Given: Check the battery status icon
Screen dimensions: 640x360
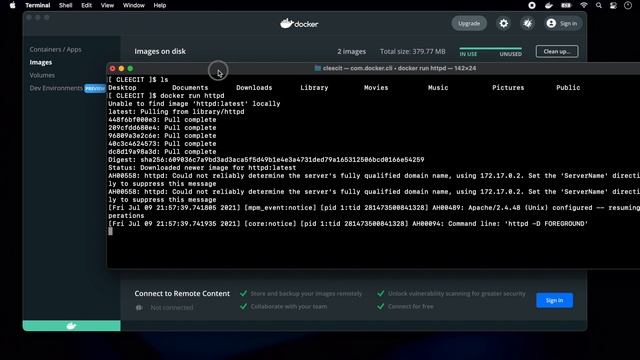Looking at the screenshot, I should 566,5.
